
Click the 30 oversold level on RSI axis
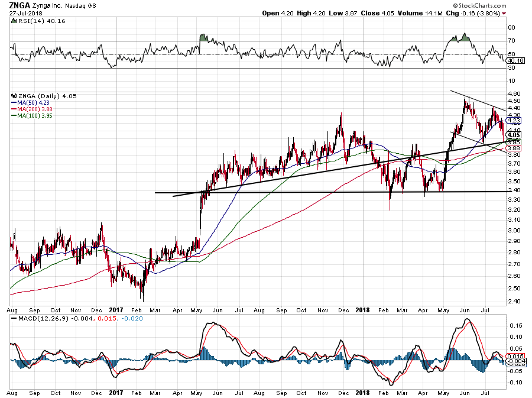(511, 68)
